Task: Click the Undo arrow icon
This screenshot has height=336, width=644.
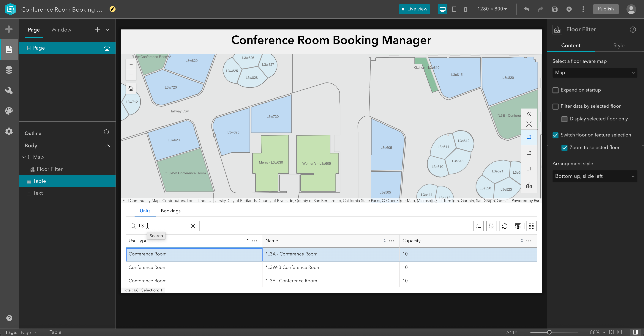Action: (526, 9)
